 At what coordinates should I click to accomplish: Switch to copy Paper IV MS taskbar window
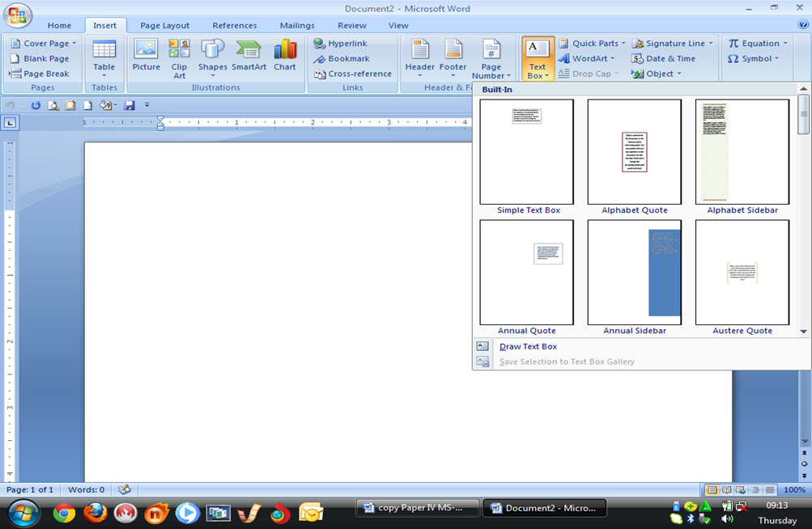(417, 508)
